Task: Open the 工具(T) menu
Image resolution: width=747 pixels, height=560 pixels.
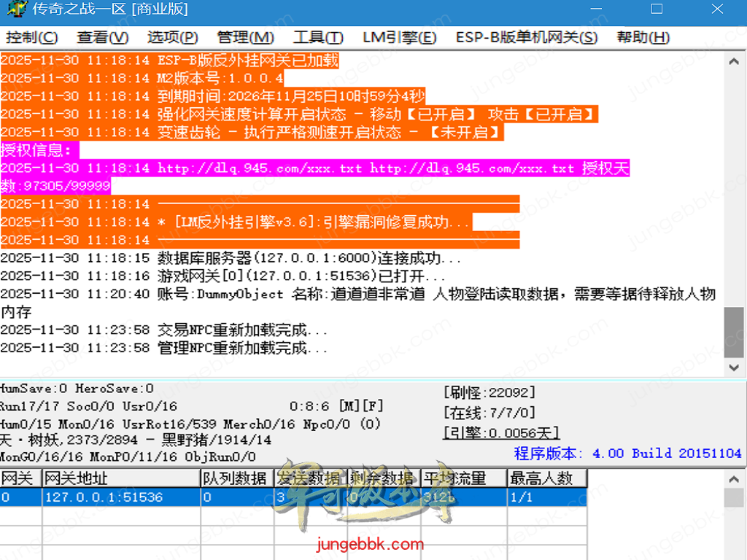Action: (x=318, y=38)
